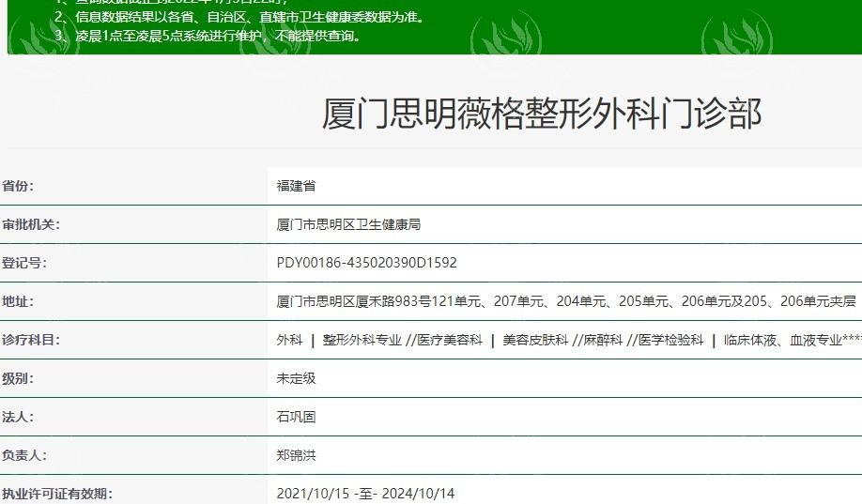Select the 省份 label
This screenshot has height=504, width=862.
click(18, 186)
